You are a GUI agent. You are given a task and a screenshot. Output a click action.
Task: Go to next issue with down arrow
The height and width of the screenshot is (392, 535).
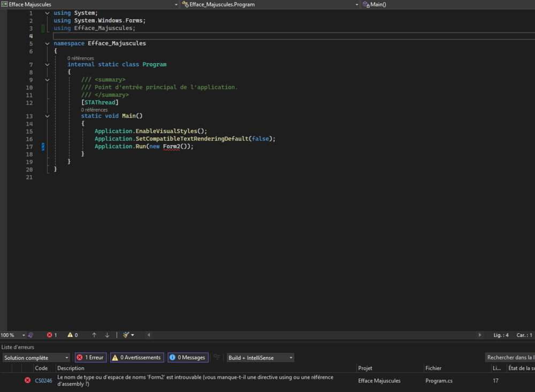(x=107, y=335)
